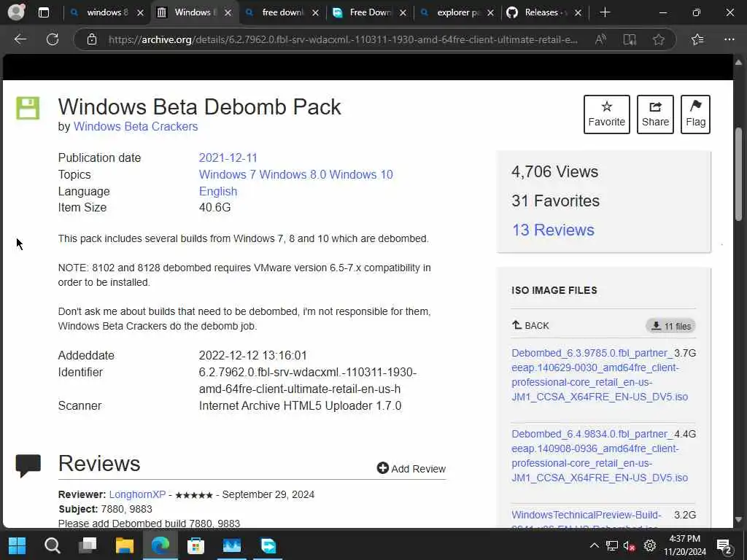747x560 pixels.
Task: Close the 'windows 8' search tab
Action: (140, 13)
